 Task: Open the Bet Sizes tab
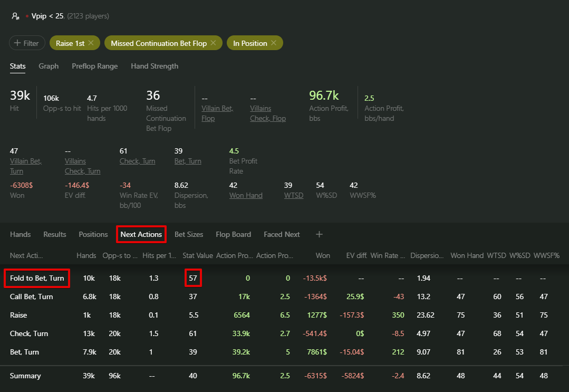189,234
